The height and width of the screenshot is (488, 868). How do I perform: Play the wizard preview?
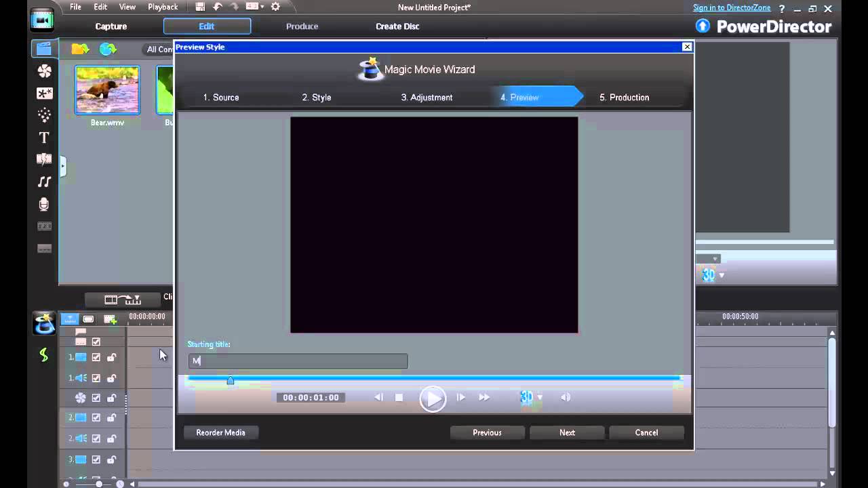pyautogui.click(x=432, y=398)
